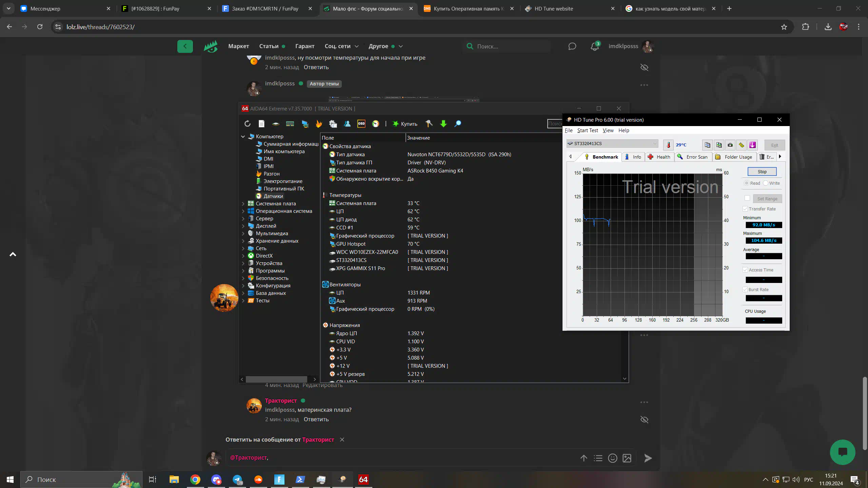Select the Read radio button in HD Tune

coord(746,183)
